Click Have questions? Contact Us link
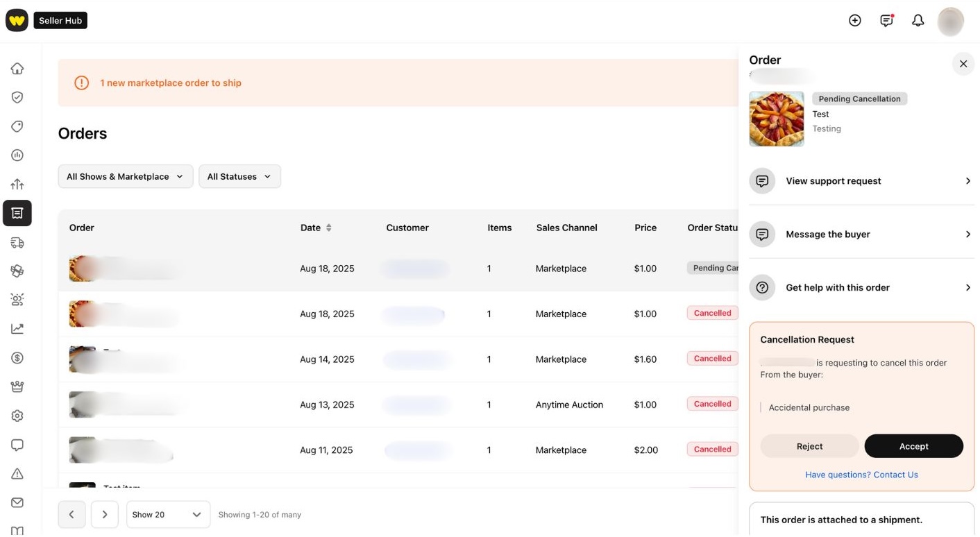Image resolution: width=980 pixels, height=537 pixels. tap(861, 475)
